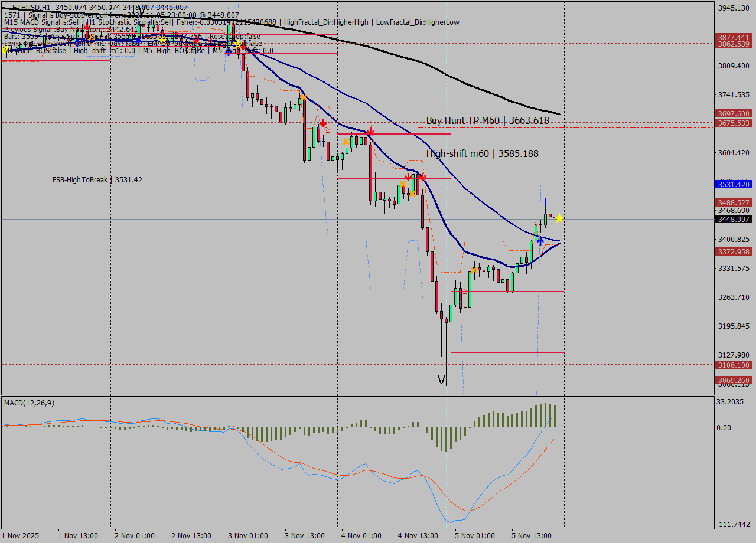The width and height of the screenshot is (756, 543).
Task: Click the 5 Nov 13:00 time axis label
Action: pos(531,535)
